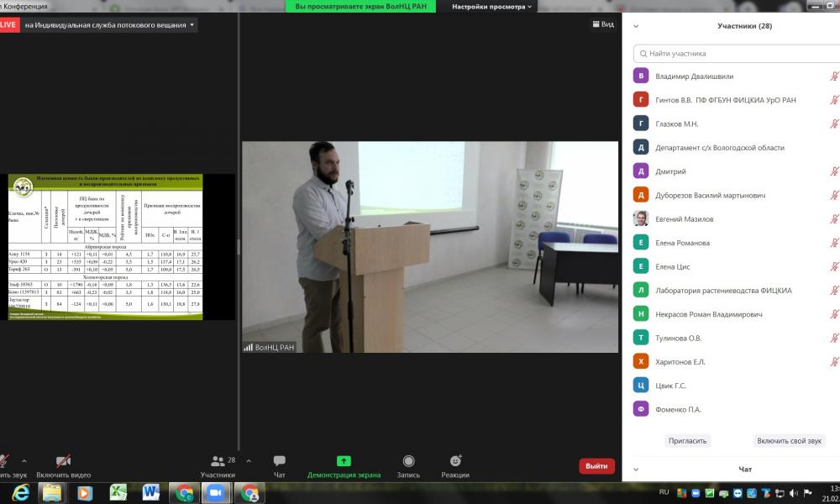Click muted mic icon for Евгений Мазилов
This screenshot has height=504, width=840.
coord(834,219)
